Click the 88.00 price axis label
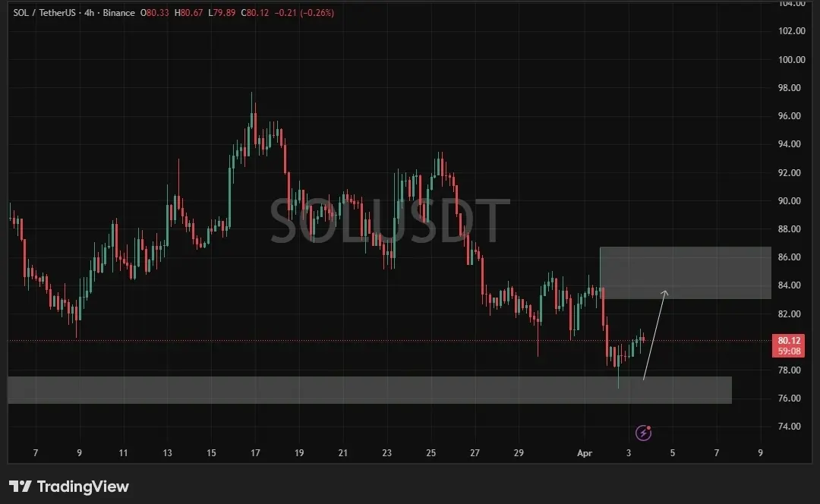Viewport: 820px width, 504px height. pos(790,229)
